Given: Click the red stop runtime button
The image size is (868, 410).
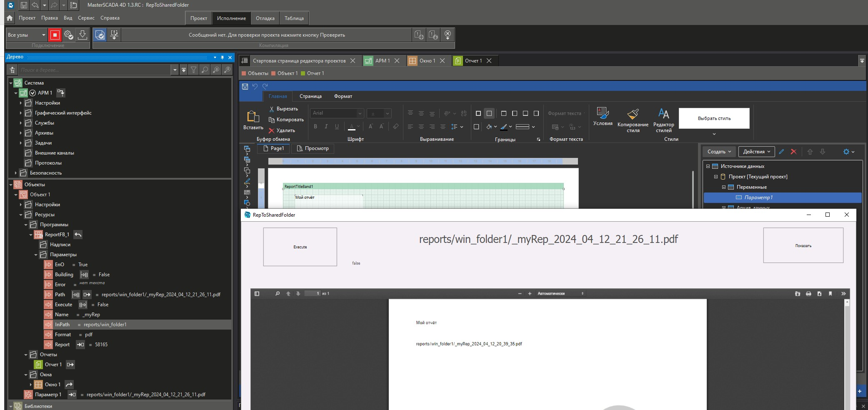Looking at the screenshot, I should (x=55, y=35).
